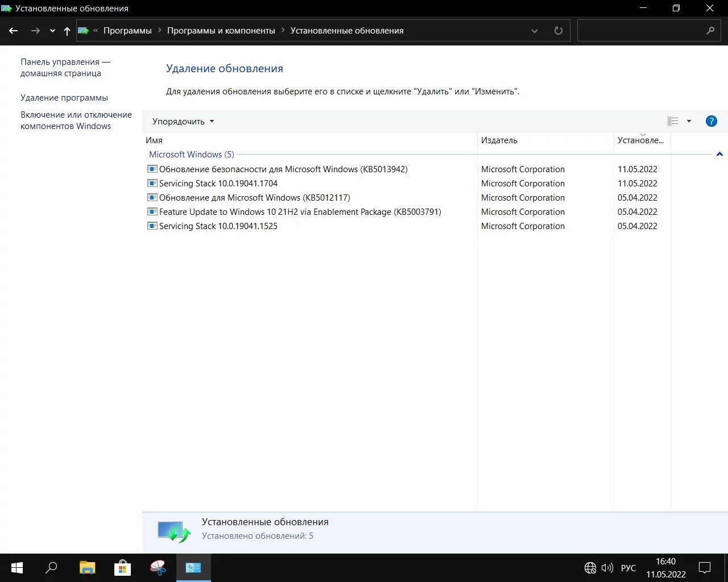The height and width of the screenshot is (582, 728).
Task: Go back with the Back arrow
Action: pos(14,31)
